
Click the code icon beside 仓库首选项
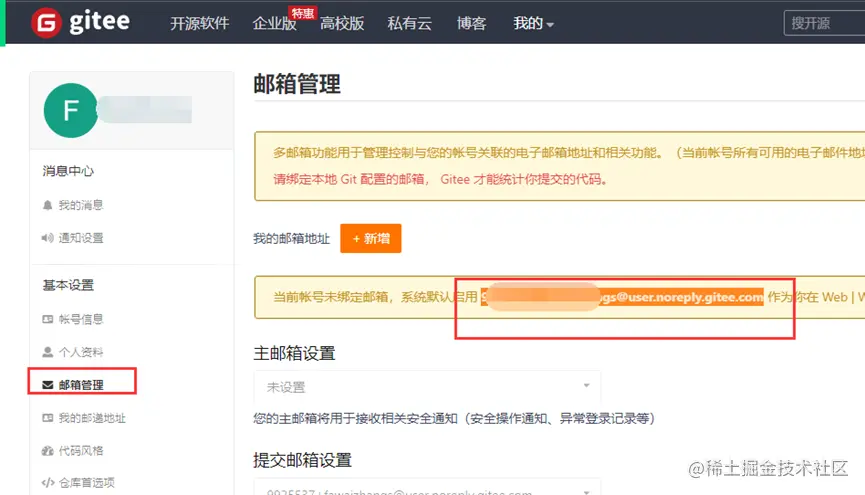(47, 483)
